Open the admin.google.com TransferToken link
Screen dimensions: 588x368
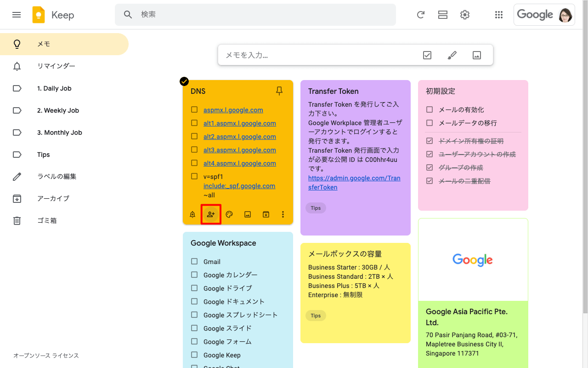354,183
